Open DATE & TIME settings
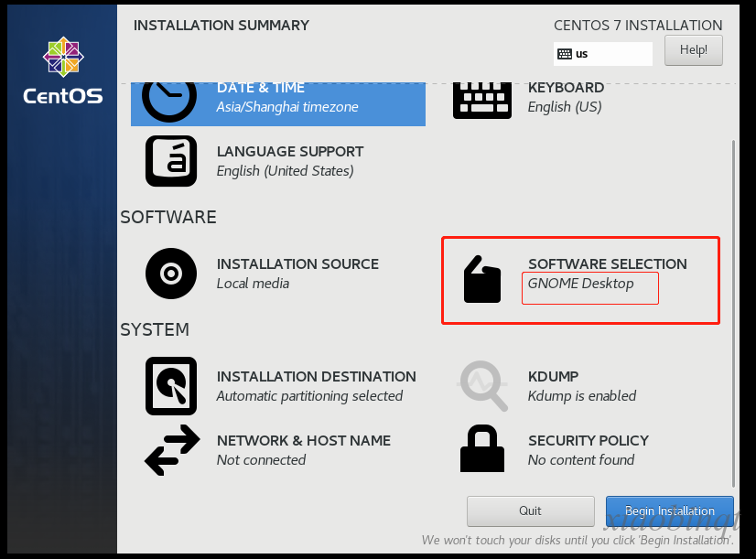756x559 pixels. 278,102
